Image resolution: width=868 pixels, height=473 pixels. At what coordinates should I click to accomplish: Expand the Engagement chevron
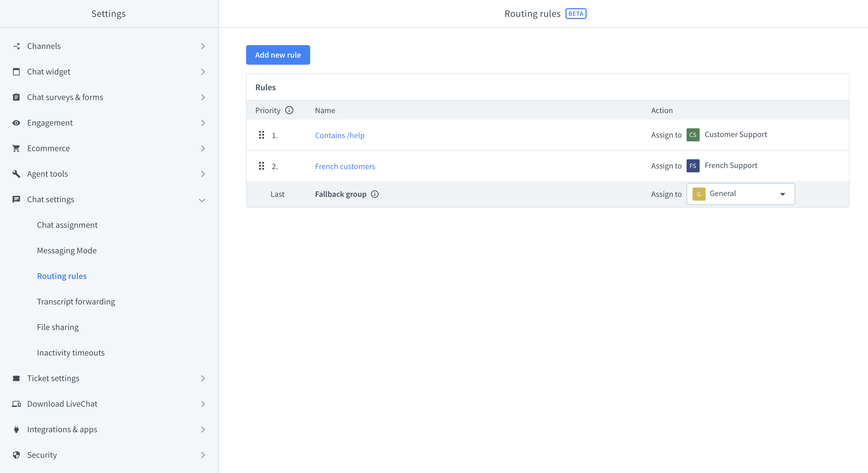point(203,123)
